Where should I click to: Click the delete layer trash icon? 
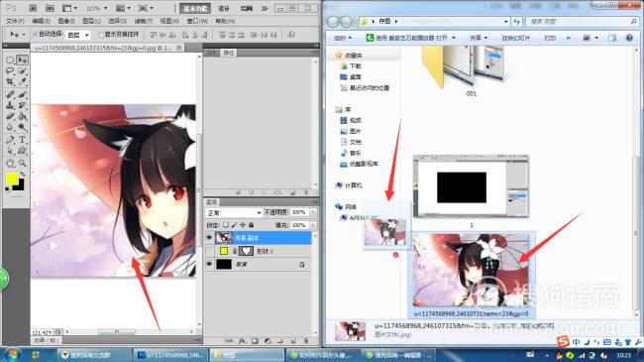305,340
